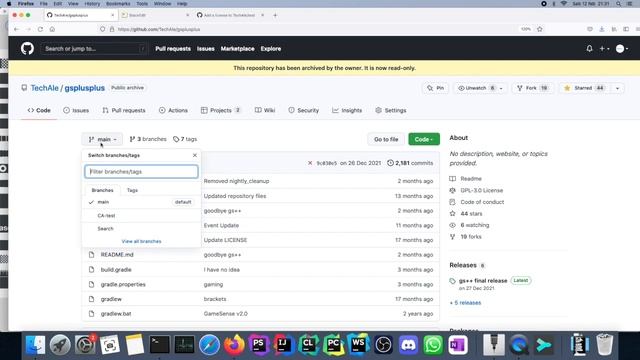This screenshot has width=640, height=360.
Task: Expand the green Code dropdown
Action: 424,139
